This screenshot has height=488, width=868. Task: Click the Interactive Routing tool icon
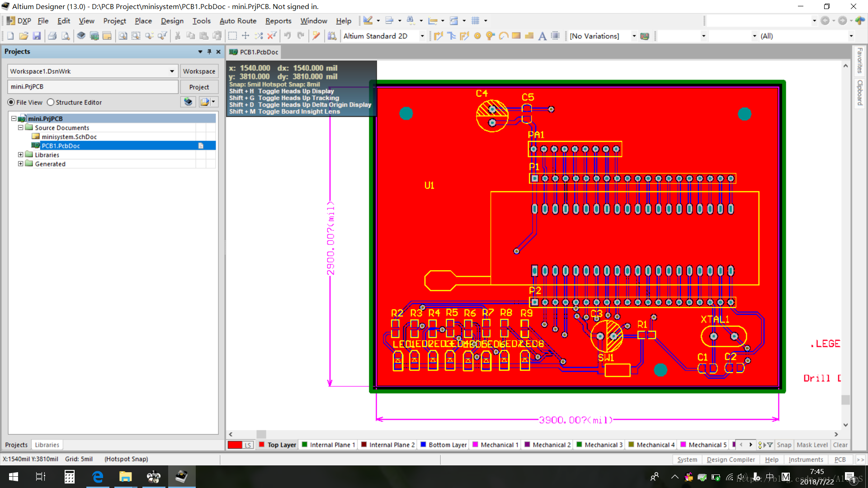tap(438, 36)
